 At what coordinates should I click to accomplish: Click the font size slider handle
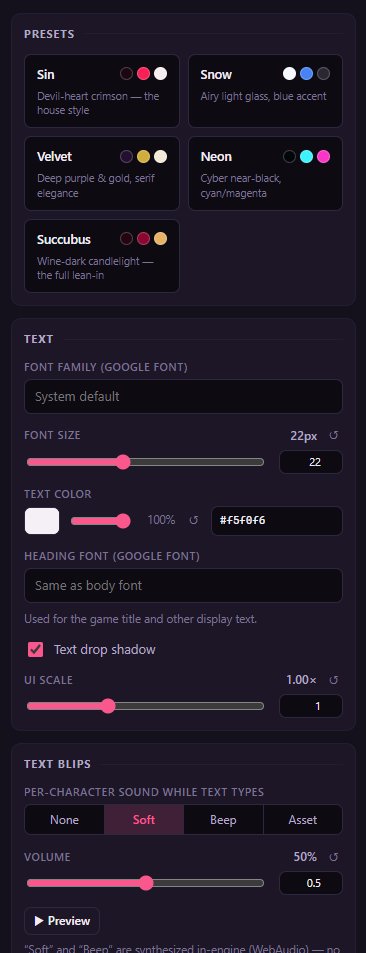point(123,463)
